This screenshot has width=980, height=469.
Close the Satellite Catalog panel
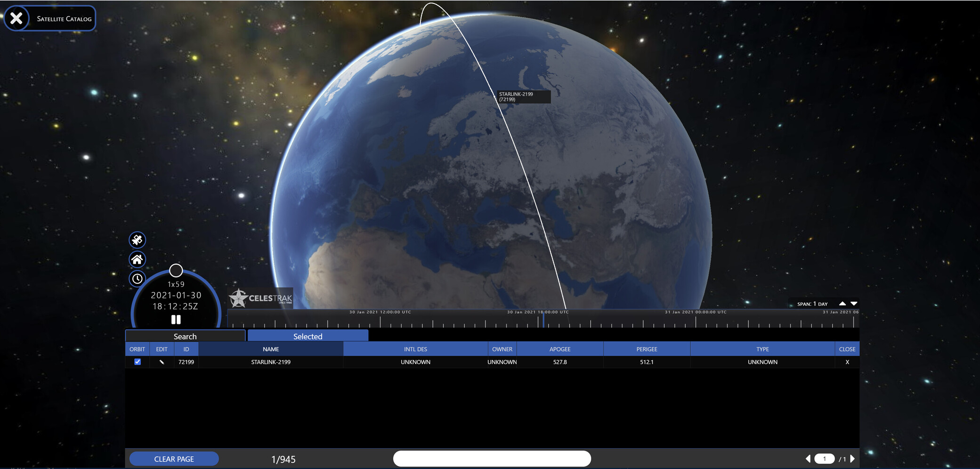[16, 18]
